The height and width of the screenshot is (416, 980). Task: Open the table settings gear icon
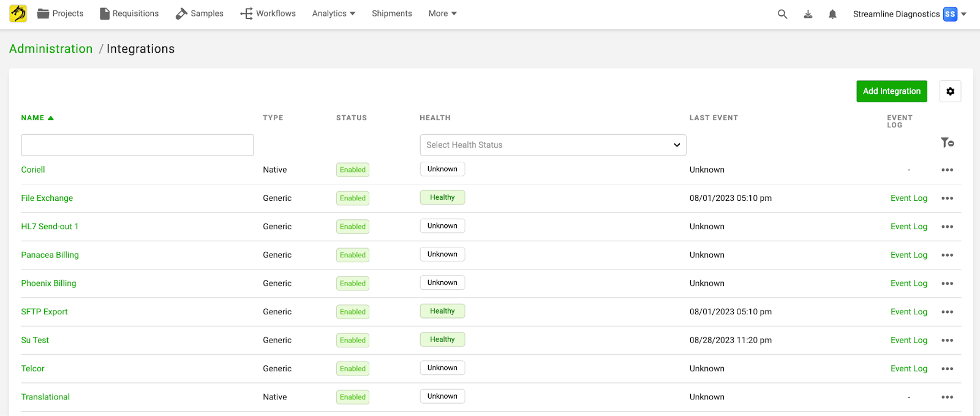click(x=950, y=91)
